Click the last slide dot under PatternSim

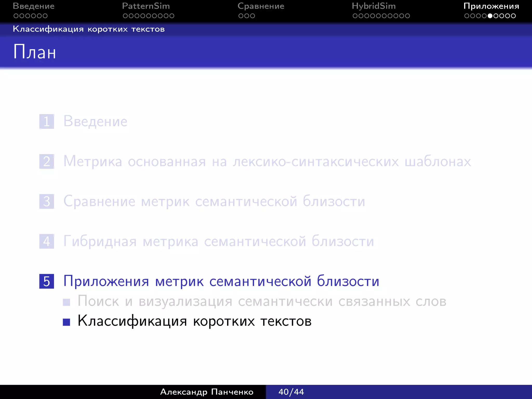[x=171, y=16]
